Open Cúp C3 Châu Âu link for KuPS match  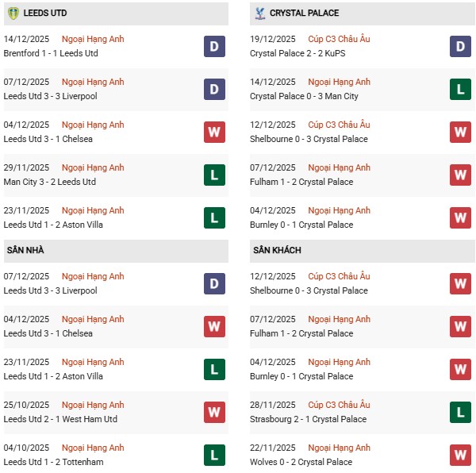click(339, 39)
